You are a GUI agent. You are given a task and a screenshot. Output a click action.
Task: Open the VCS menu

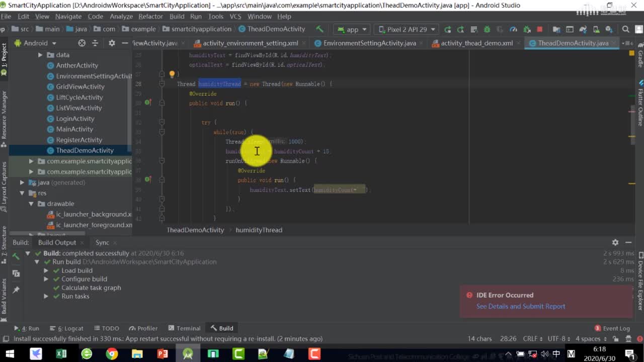coord(235,16)
